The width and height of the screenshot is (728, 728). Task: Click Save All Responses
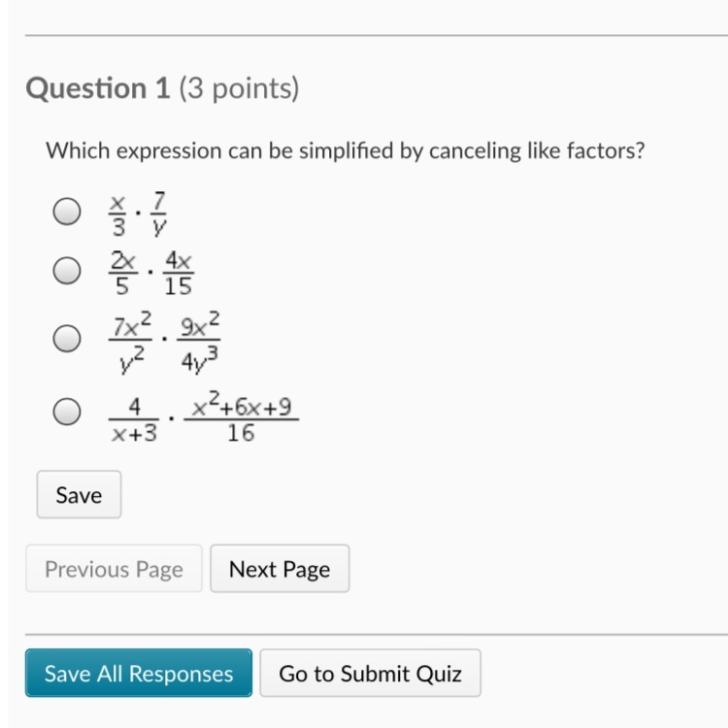click(139, 674)
